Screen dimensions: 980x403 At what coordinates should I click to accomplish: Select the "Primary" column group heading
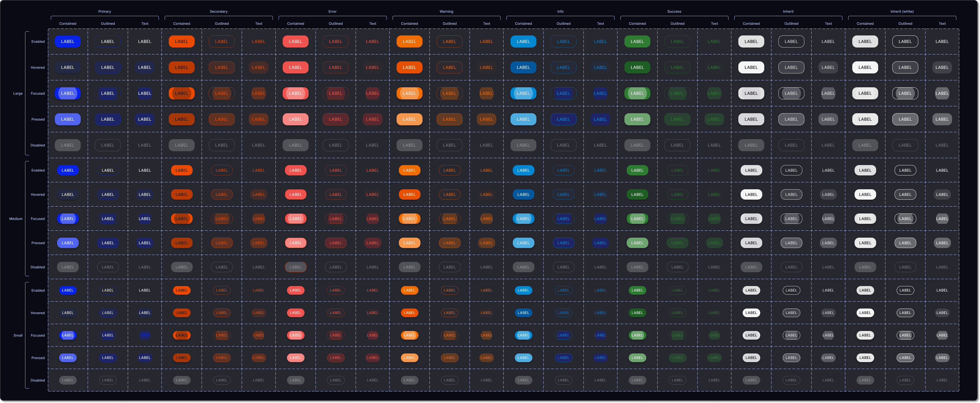pyautogui.click(x=105, y=12)
